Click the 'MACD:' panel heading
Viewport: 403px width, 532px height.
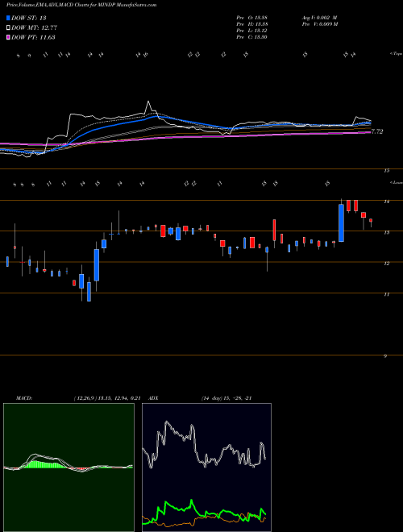click(x=23, y=398)
